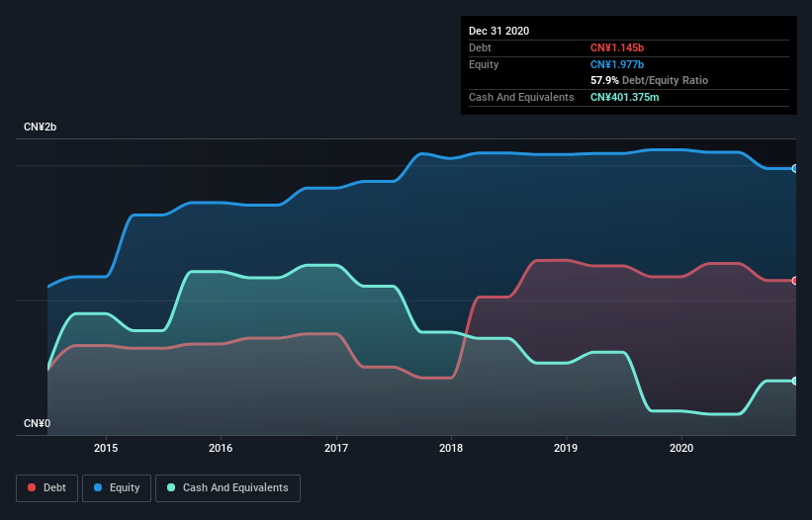Click the CN¥1.977b equity value

click(617, 64)
